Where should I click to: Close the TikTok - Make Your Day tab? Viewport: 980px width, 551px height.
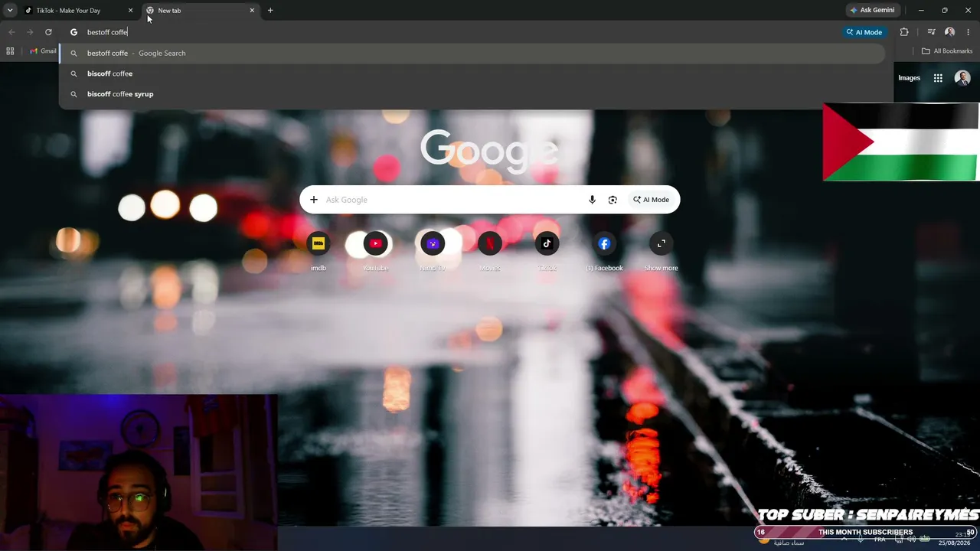point(130,11)
